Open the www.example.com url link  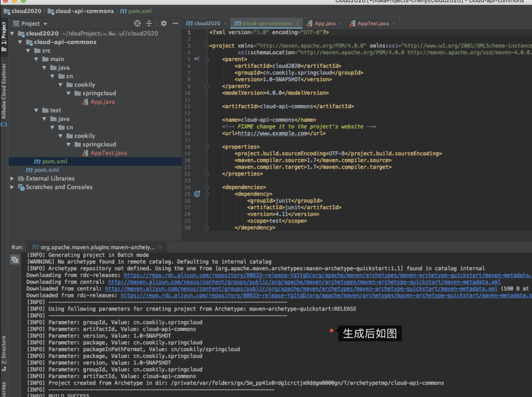pyautogui.click(x=272, y=133)
